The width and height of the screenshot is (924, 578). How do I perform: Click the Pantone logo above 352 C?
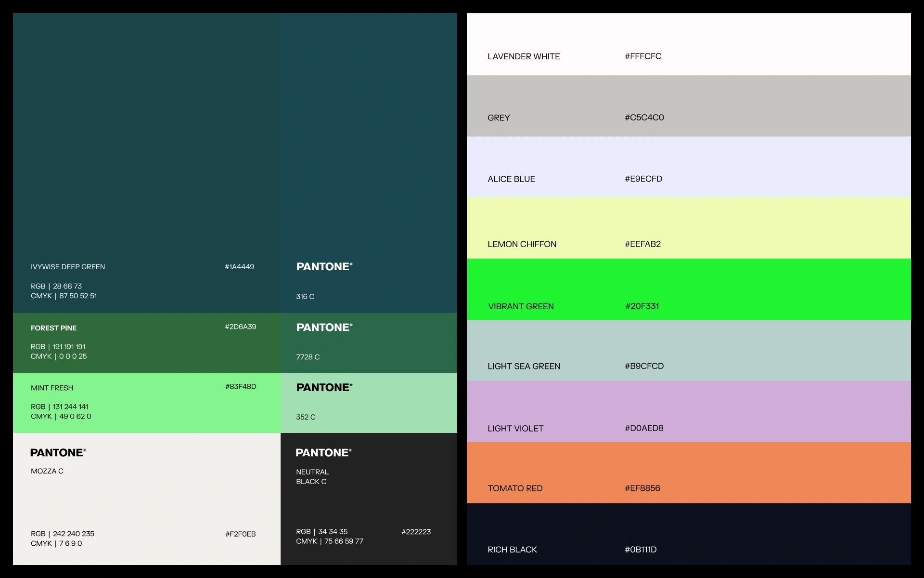(324, 387)
